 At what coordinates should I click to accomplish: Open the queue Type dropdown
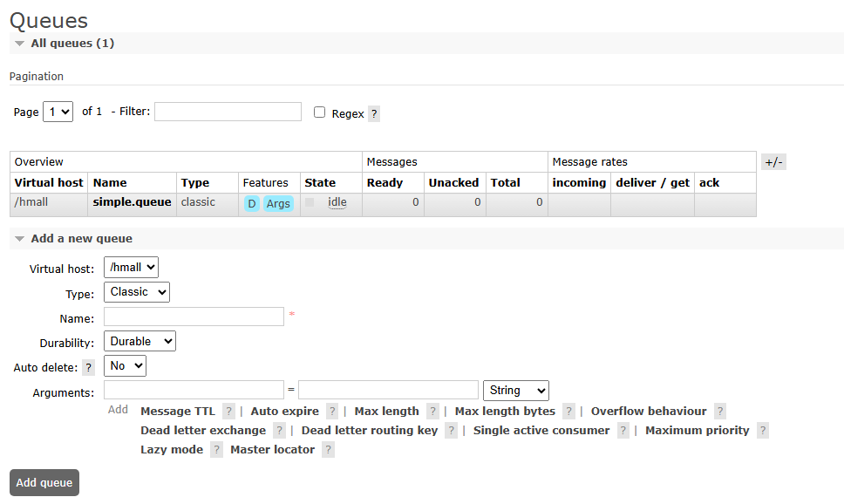[137, 292]
